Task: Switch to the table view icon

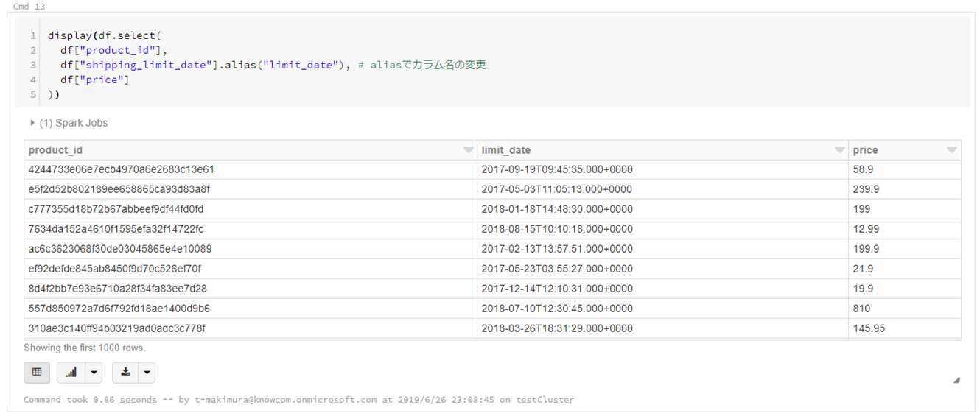Action: (37, 373)
